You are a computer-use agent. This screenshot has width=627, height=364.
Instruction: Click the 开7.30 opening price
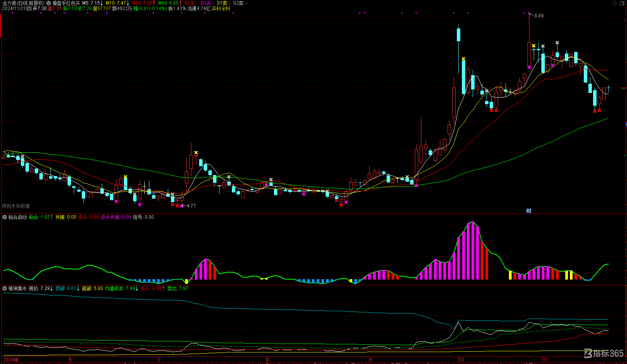click(x=40, y=8)
